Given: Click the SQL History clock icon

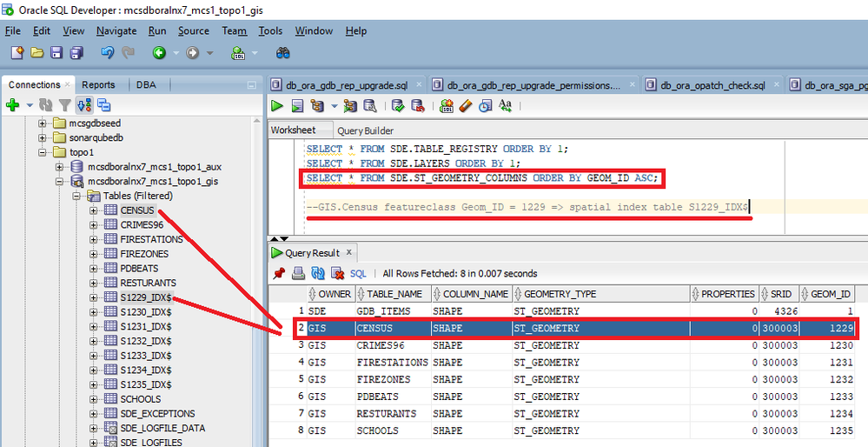Looking at the screenshot, I should pyautogui.click(x=486, y=105).
